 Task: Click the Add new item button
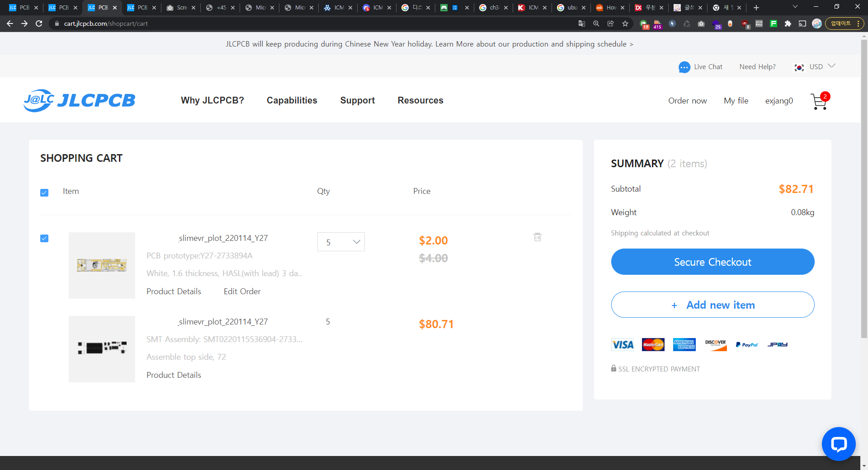pyautogui.click(x=712, y=305)
